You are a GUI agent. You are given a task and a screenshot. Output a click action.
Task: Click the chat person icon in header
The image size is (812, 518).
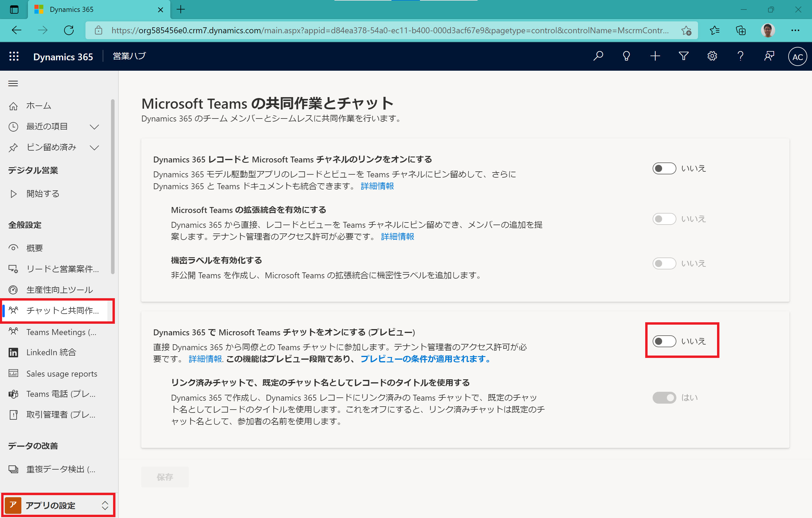769,56
